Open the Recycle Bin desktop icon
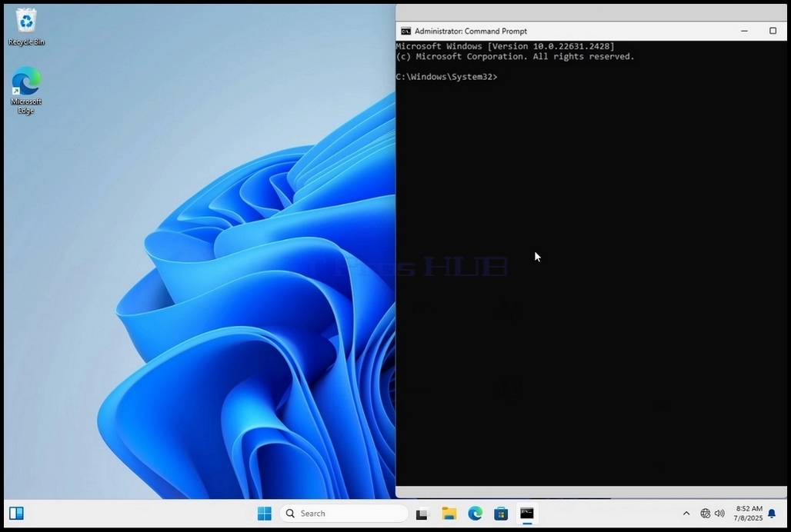 (x=26, y=27)
